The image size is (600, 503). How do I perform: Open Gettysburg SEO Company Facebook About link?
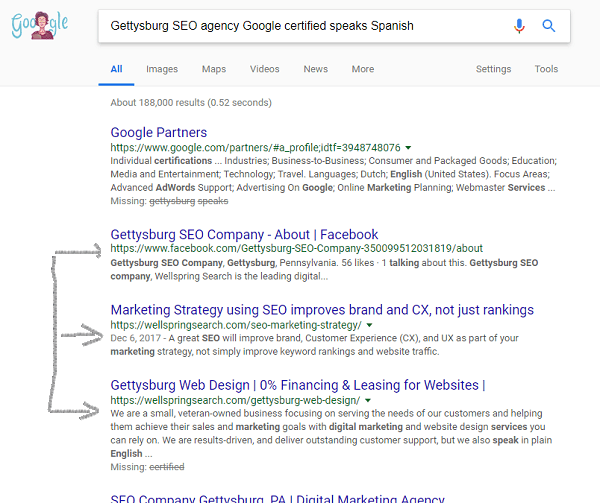coord(244,234)
